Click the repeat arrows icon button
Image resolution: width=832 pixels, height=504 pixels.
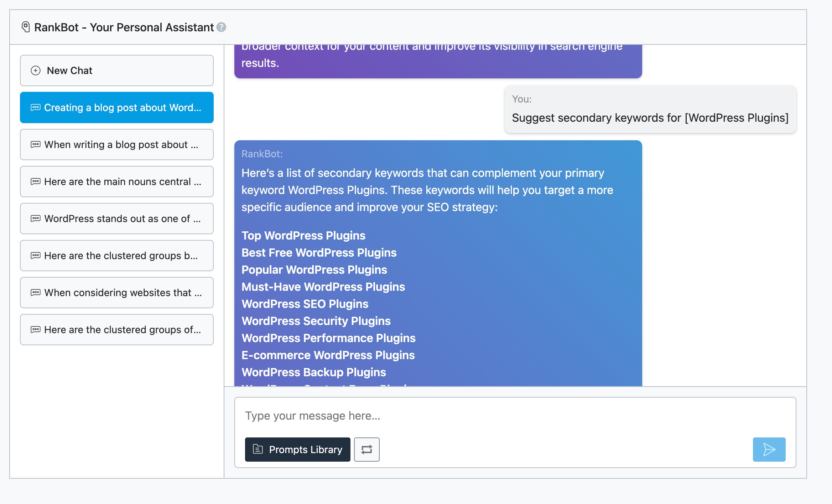click(x=366, y=450)
